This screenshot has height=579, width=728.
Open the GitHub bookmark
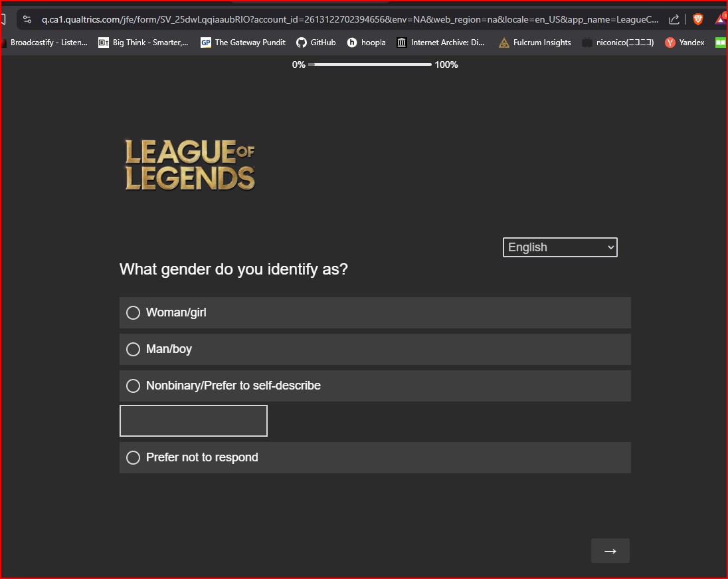tap(316, 43)
